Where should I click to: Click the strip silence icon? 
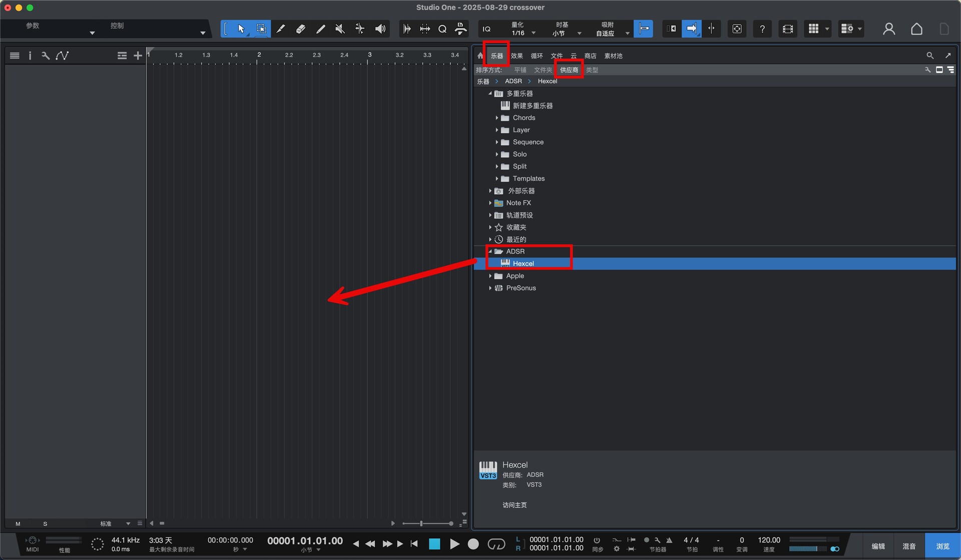[x=407, y=29]
